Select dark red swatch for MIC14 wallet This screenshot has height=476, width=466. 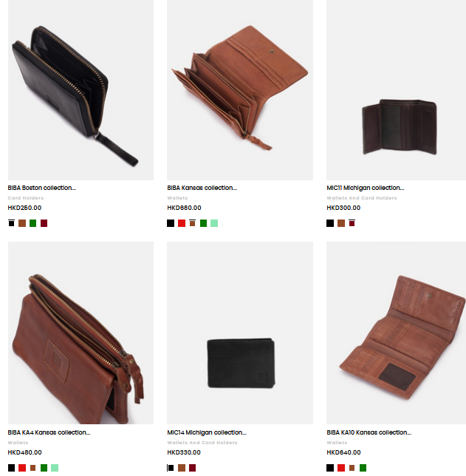pos(192,468)
